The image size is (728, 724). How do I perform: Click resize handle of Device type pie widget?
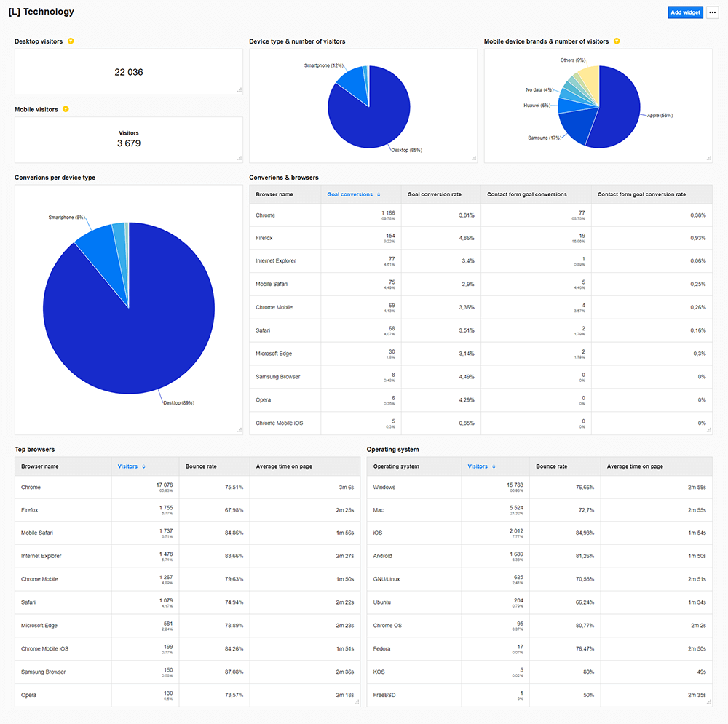tap(474, 159)
